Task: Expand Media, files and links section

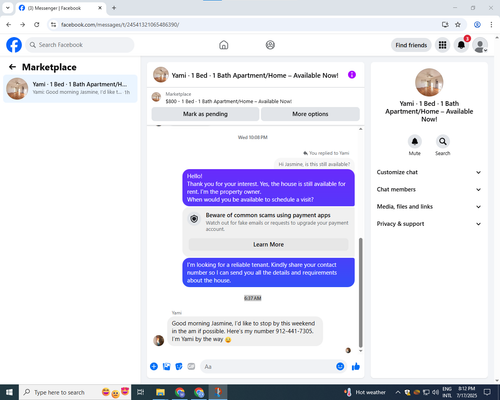Action: point(429,207)
